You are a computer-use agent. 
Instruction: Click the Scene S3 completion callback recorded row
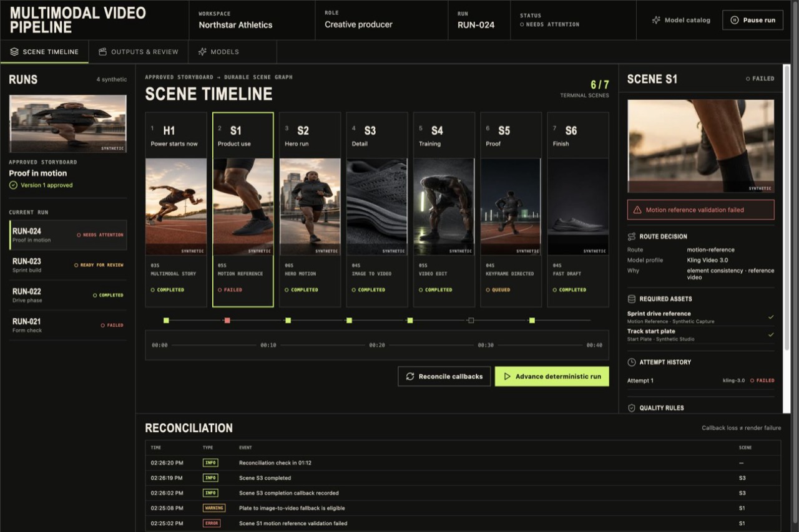463,493
